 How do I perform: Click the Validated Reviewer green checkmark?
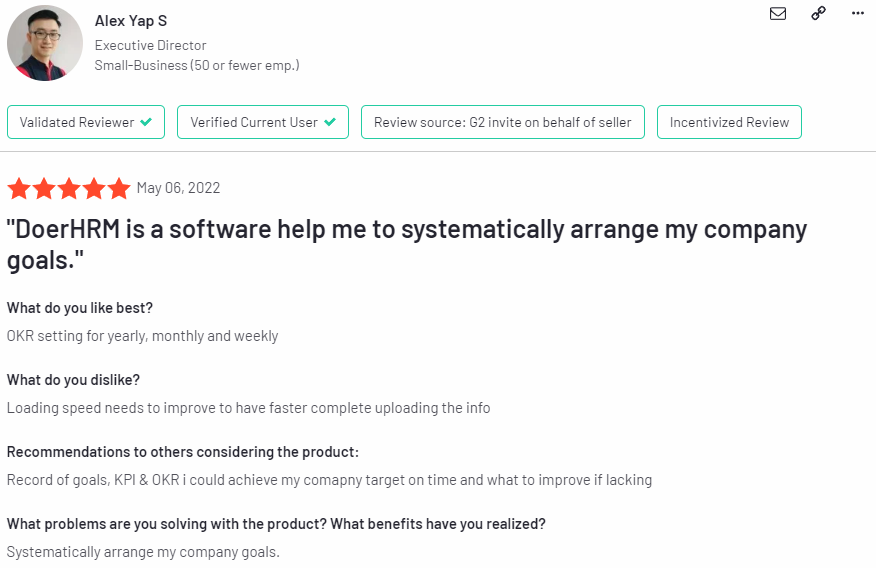146,122
